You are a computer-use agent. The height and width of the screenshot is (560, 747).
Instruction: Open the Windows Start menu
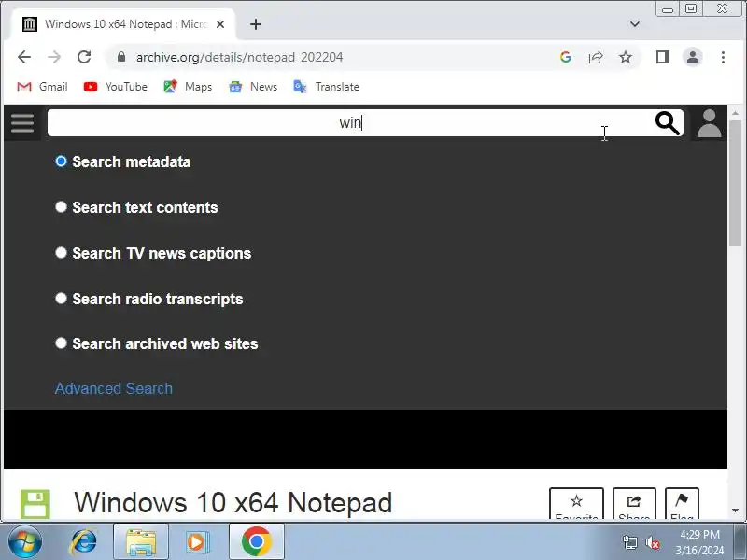point(25,541)
